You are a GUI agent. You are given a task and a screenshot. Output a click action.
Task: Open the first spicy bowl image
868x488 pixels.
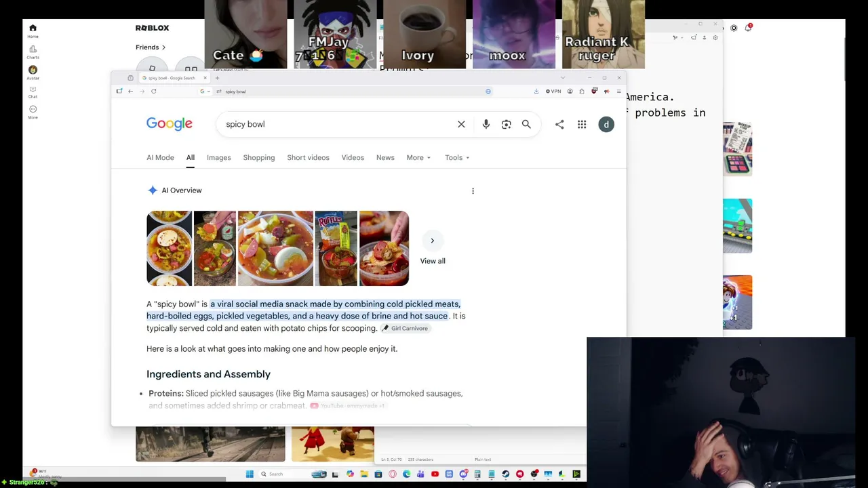[x=169, y=249]
